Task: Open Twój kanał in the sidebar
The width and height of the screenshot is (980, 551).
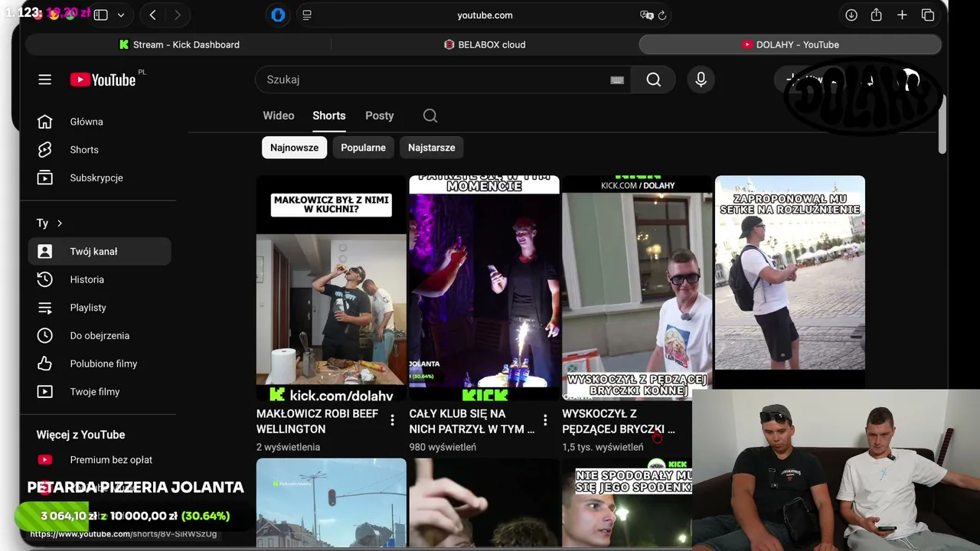Action: [100, 251]
